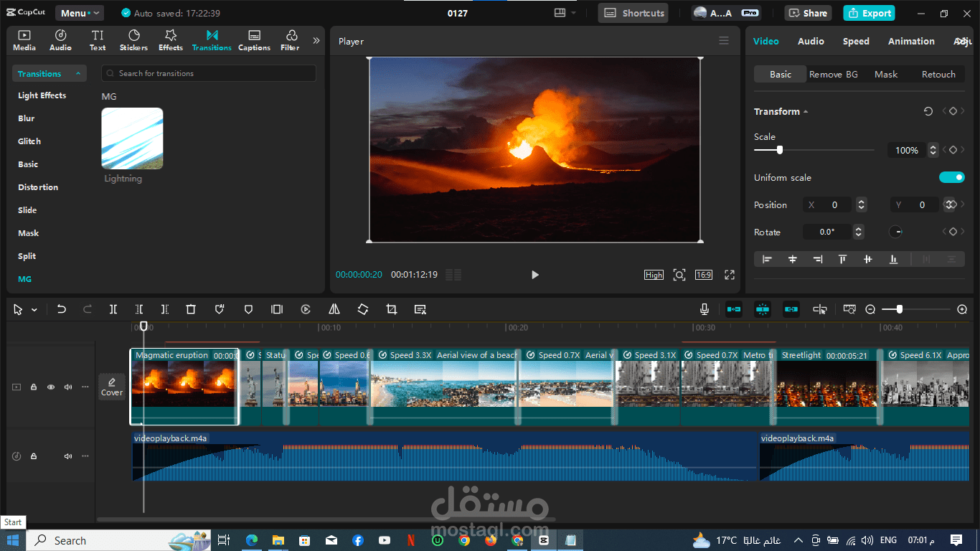Toggle the Uniform scale switch
Screen dimensions: 980x551
pyautogui.click(x=952, y=177)
